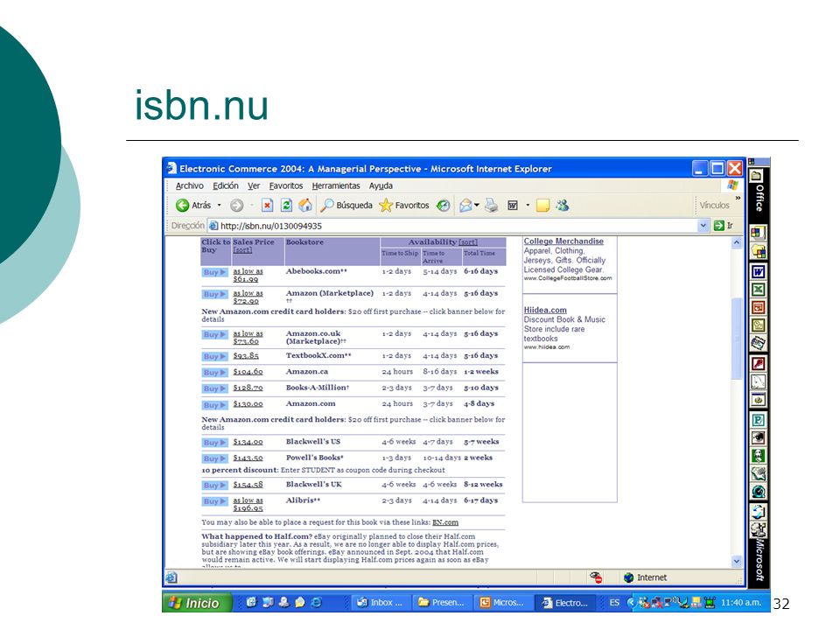Click Buy button for Amazon.com row
Screen dimensions: 840x630
[214, 405]
